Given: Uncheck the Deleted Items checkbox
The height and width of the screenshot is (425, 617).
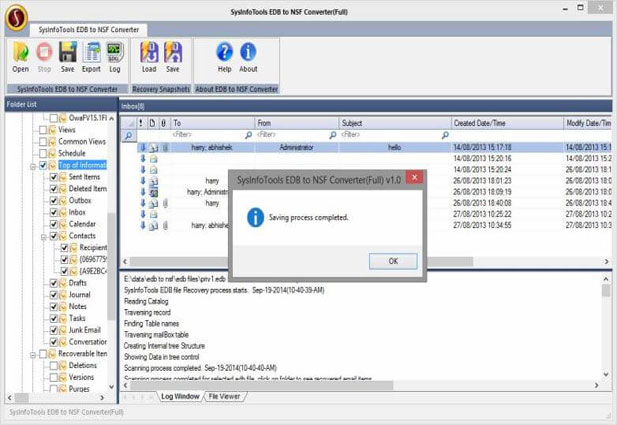Looking at the screenshot, I should (x=54, y=188).
